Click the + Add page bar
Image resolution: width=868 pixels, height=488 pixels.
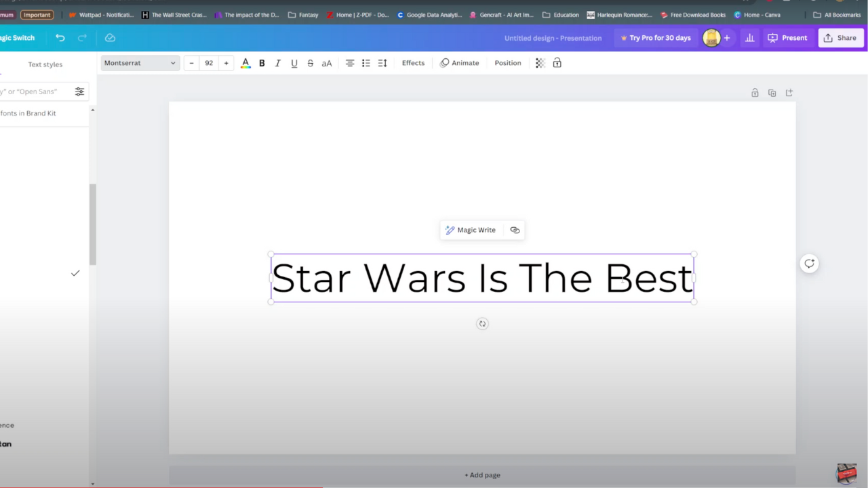[x=482, y=475]
